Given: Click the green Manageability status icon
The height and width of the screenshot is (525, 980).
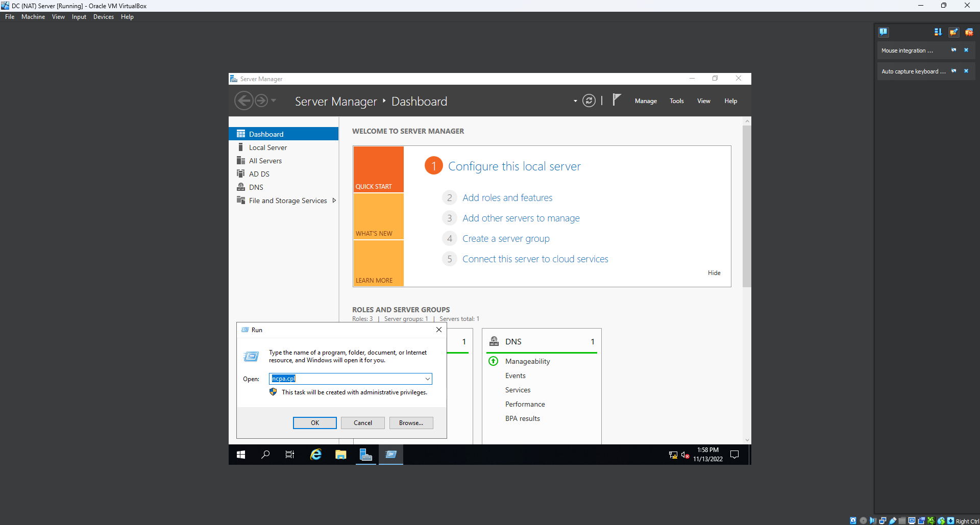Looking at the screenshot, I should [494, 361].
